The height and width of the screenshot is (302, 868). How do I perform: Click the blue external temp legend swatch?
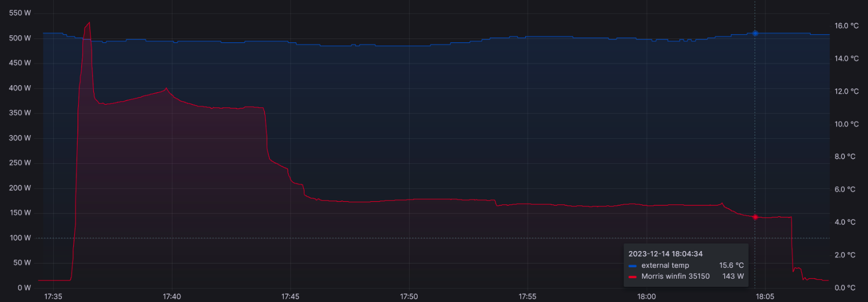pos(633,266)
